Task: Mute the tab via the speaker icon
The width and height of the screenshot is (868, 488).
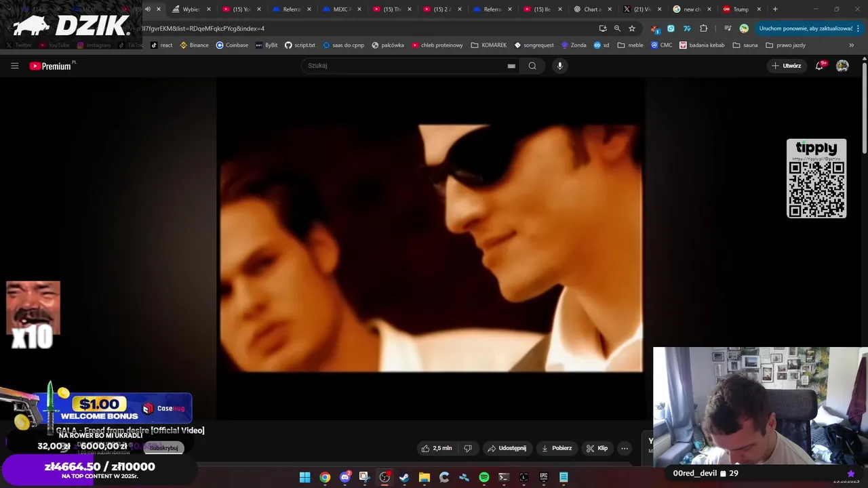Action: pyautogui.click(x=148, y=9)
